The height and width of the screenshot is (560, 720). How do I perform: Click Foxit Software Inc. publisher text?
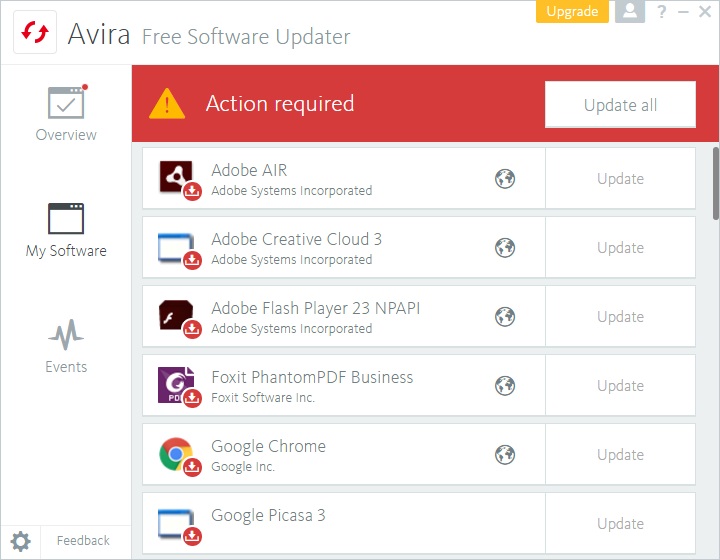263,398
